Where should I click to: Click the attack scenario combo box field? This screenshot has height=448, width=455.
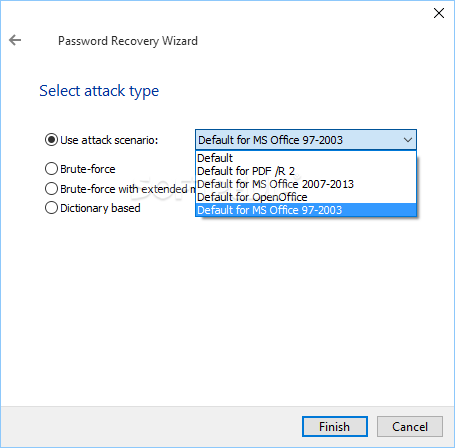[x=306, y=140]
